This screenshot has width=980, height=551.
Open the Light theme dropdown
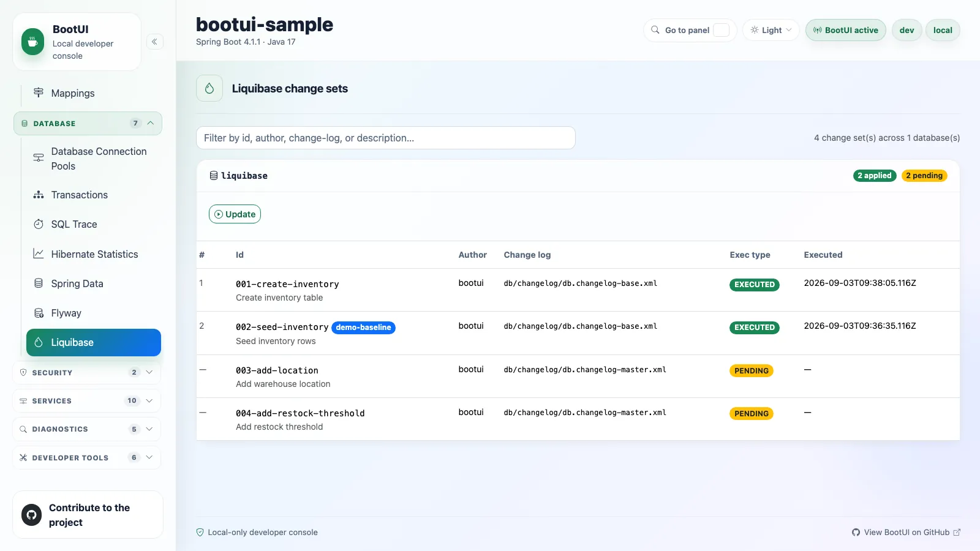point(771,30)
